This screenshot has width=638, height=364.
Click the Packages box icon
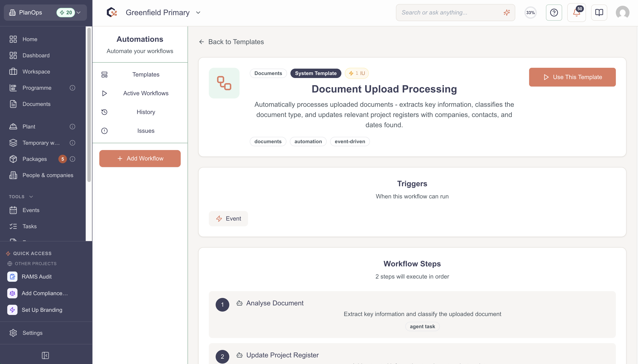[13, 159]
